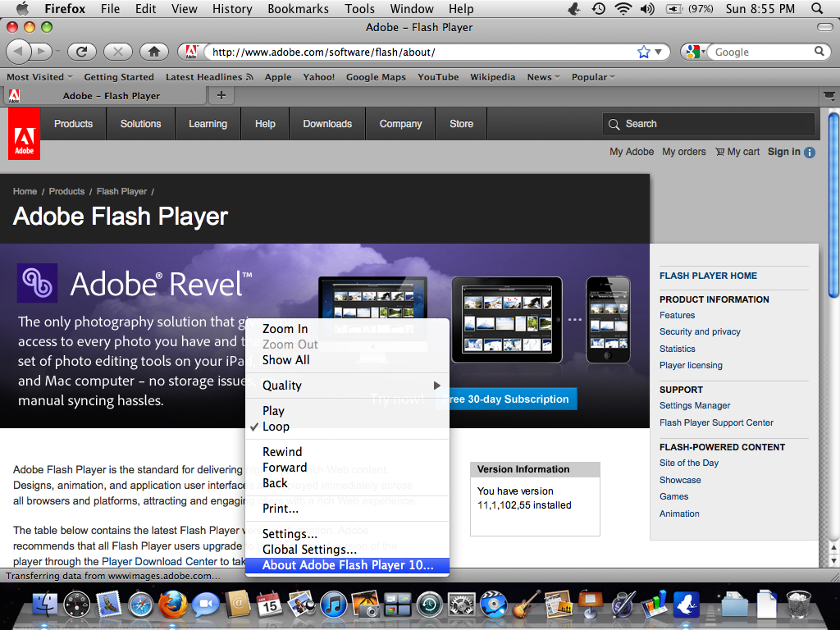Image resolution: width=840 pixels, height=630 pixels.
Task: Open the Settings Manager sidebar link
Action: [695, 405]
